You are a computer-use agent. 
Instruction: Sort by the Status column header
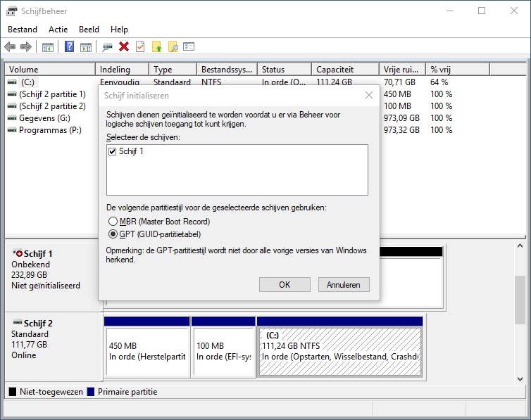[x=285, y=70]
